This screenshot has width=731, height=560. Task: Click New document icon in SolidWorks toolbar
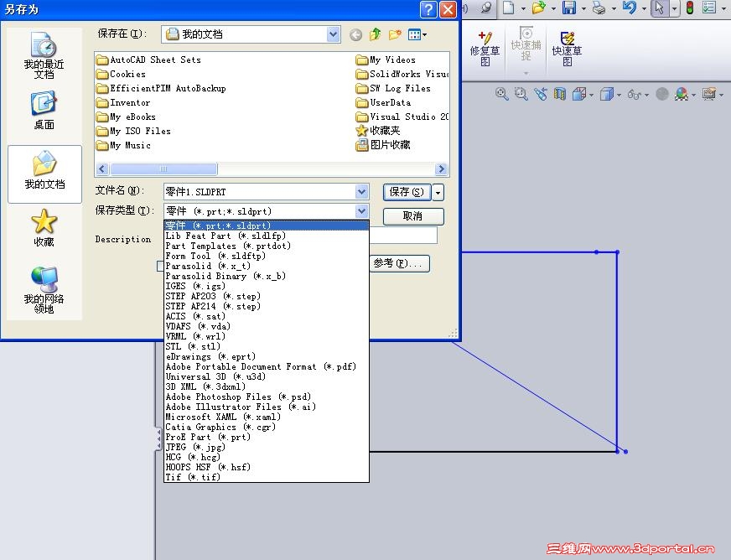coord(508,8)
